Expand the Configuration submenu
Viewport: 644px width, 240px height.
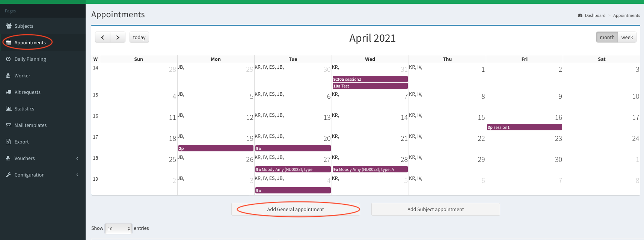(x=77, y=175)
